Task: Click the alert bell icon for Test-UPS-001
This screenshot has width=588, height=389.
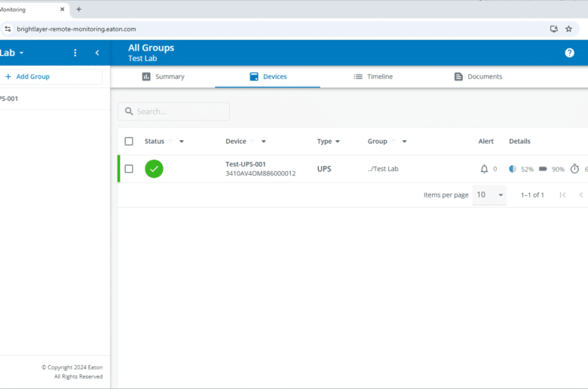Action: click(484, 169)
